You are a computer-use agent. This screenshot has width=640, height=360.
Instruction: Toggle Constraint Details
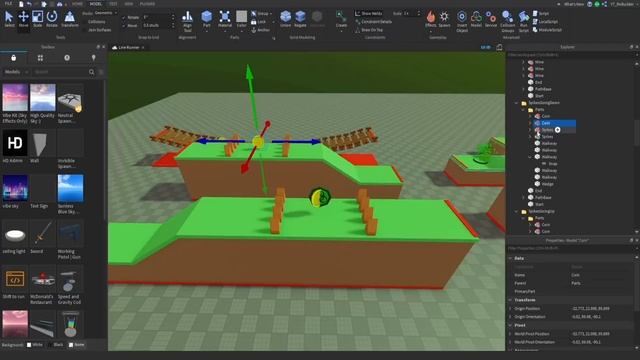[373, 22]
